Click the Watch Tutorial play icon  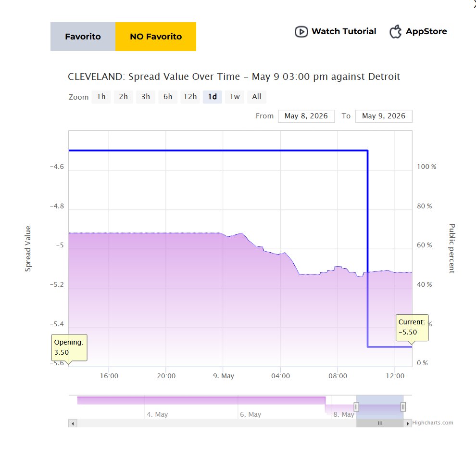coord(301,32)
